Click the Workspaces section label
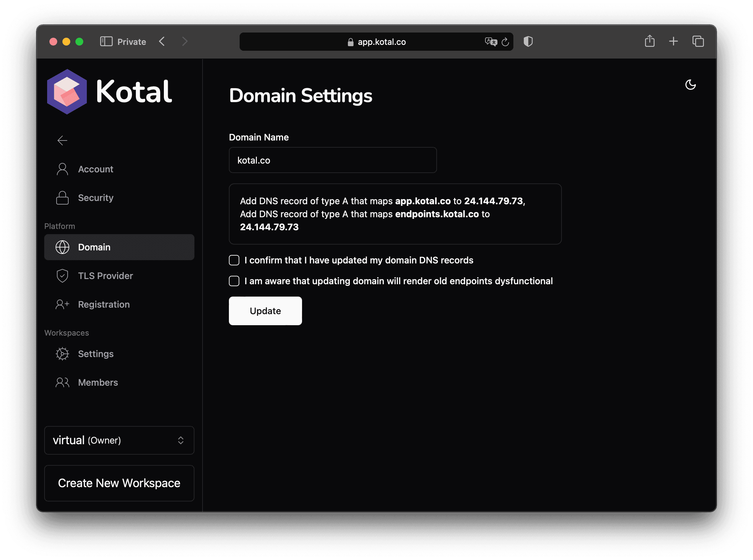This screenshot has height=560, width=753. pos(67,333)
